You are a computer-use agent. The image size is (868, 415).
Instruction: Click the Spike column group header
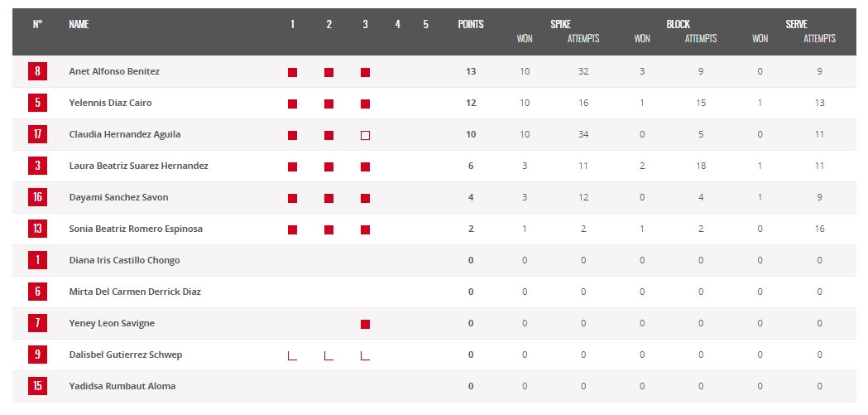[560, 25]
